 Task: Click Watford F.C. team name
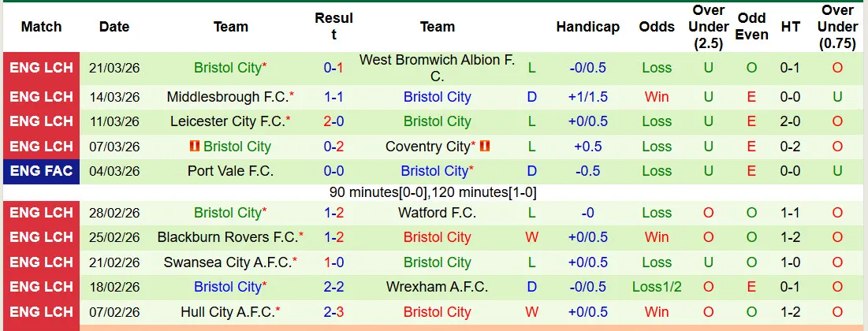[x=437, y=213]
